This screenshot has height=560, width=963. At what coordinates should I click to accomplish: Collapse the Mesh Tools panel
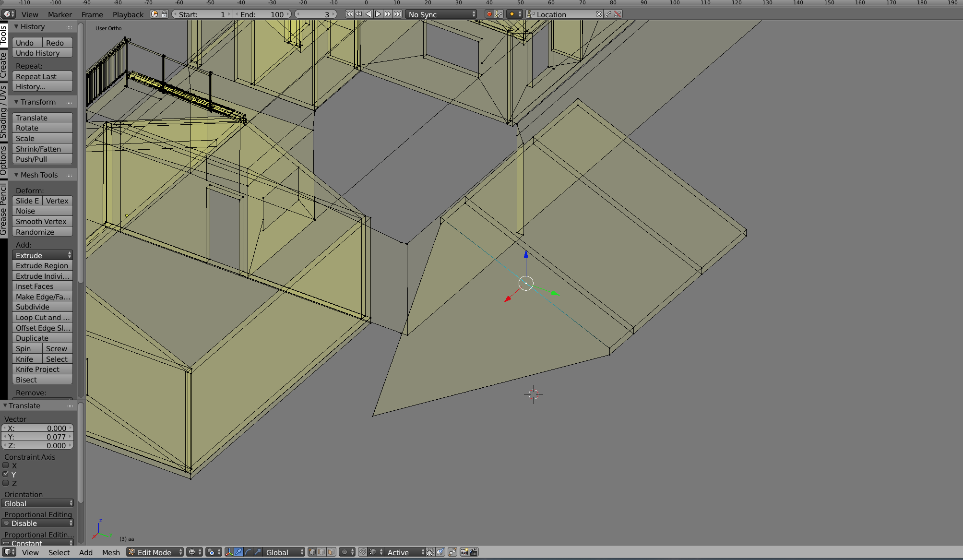tap(16, 175)
